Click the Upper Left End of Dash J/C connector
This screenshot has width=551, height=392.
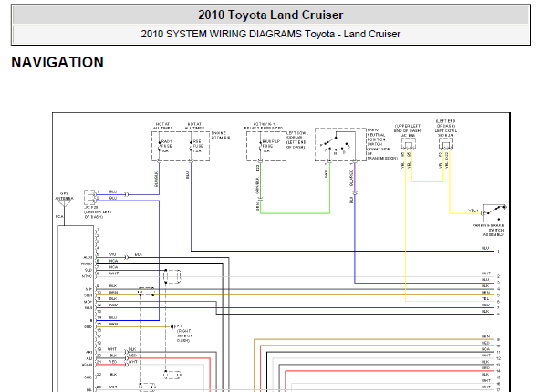(x=409, y=144)
